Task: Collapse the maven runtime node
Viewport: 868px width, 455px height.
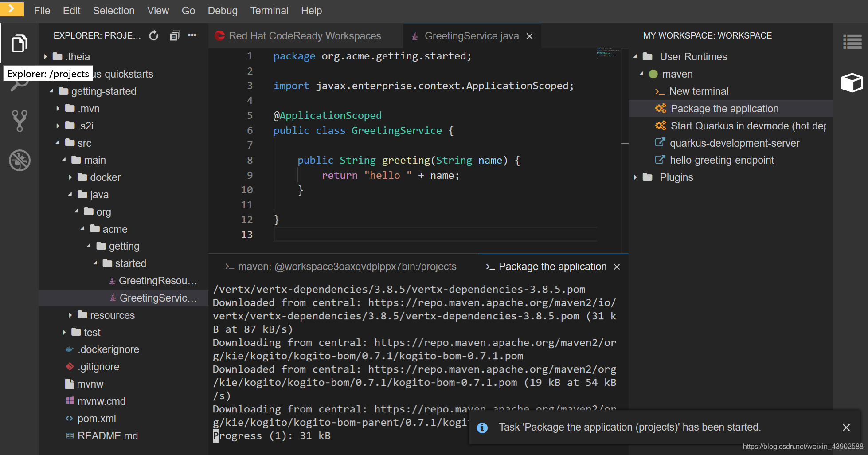Action: [x=641, y=74]
